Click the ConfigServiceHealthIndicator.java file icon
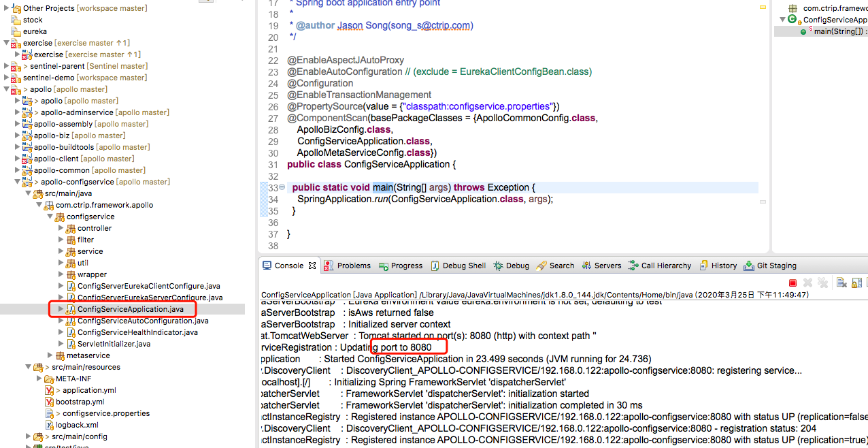 tap(71, 332)
